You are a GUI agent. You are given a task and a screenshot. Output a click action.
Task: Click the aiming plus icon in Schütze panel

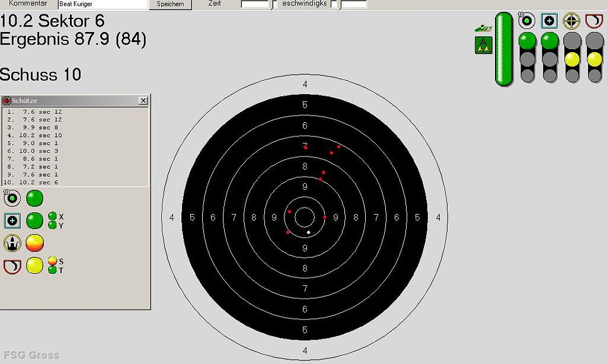[x=12, y=221]
